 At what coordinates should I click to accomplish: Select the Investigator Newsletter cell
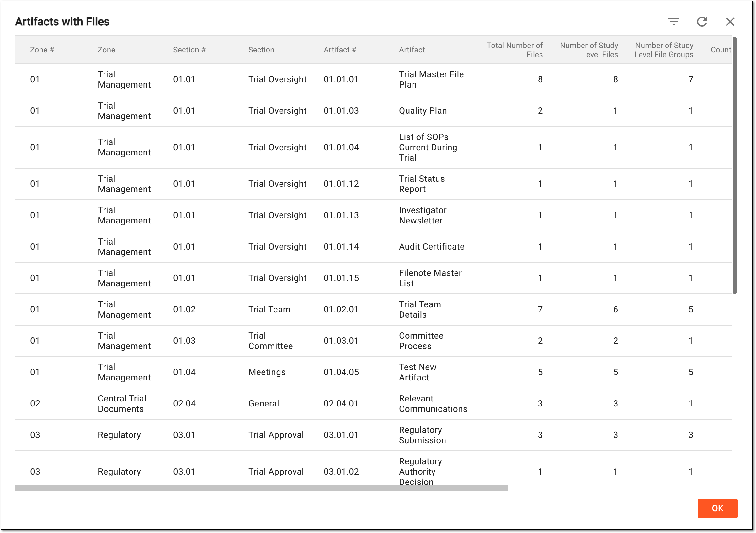[423, 215]
